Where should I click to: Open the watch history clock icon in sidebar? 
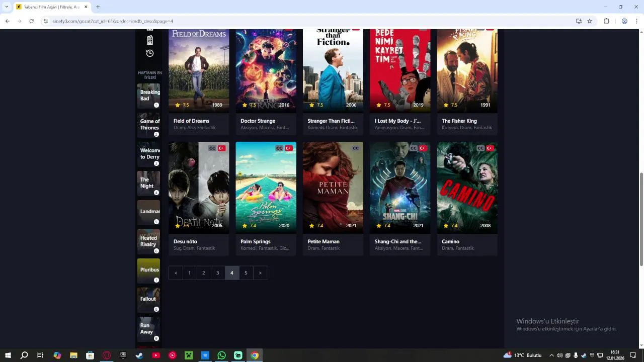(x=149, y=53)
